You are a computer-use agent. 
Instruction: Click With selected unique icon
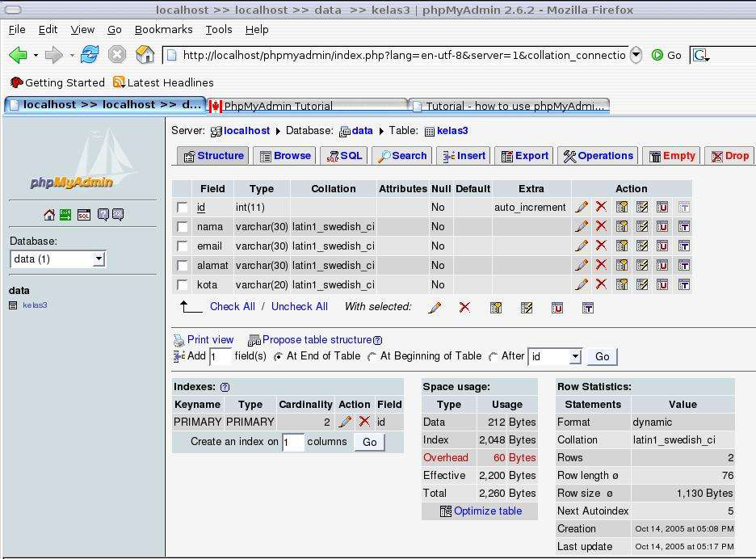coord(556,308)
